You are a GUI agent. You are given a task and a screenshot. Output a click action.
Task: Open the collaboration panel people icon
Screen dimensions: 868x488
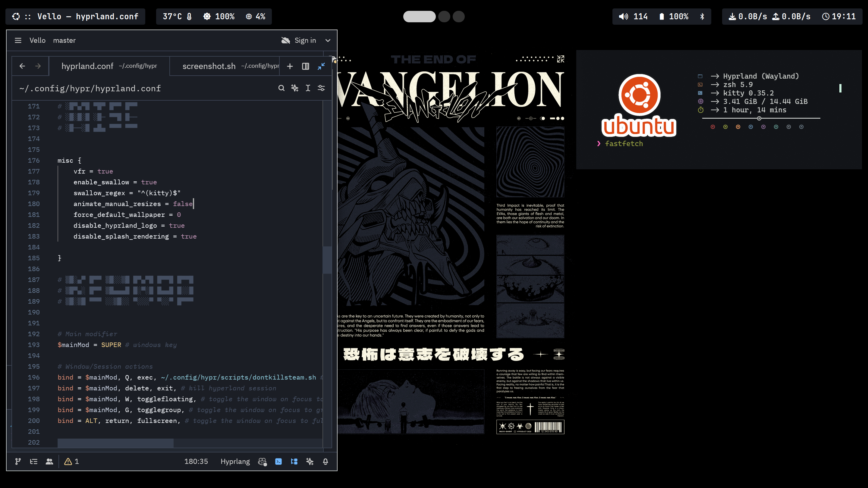(x=49, y=461)
